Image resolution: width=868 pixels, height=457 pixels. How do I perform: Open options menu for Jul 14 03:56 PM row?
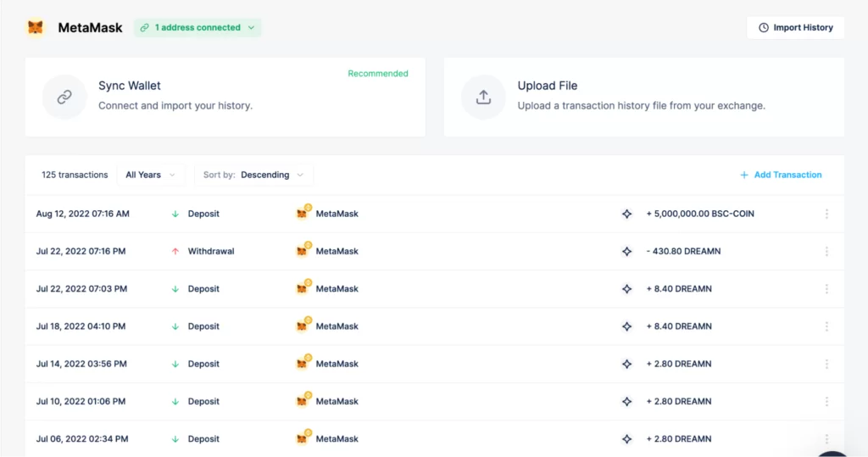[826, 364]
